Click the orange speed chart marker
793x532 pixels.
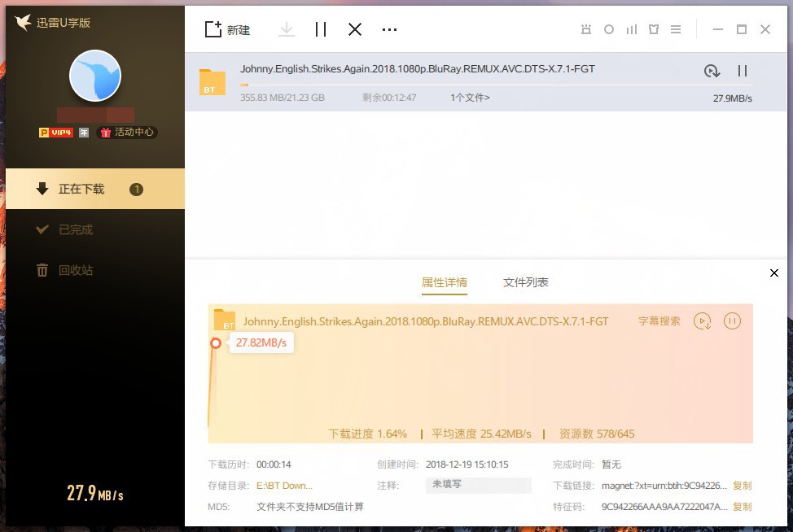pyautogui.click(x=216, y=343)
